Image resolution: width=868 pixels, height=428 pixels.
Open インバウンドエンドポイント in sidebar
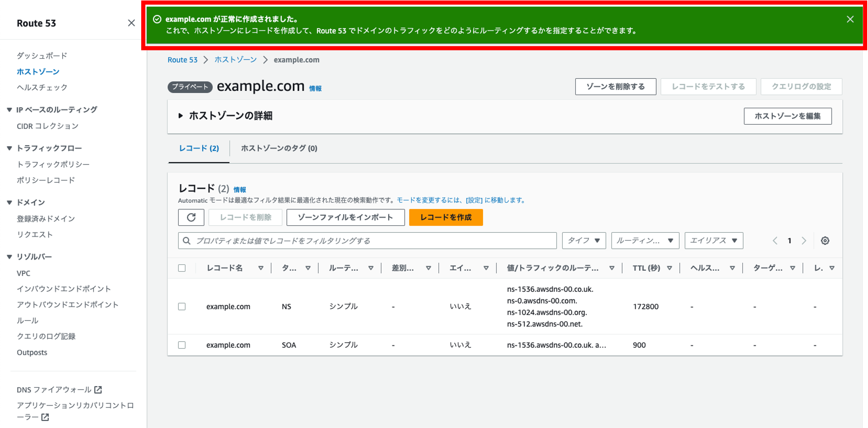[x=64, y=289]
